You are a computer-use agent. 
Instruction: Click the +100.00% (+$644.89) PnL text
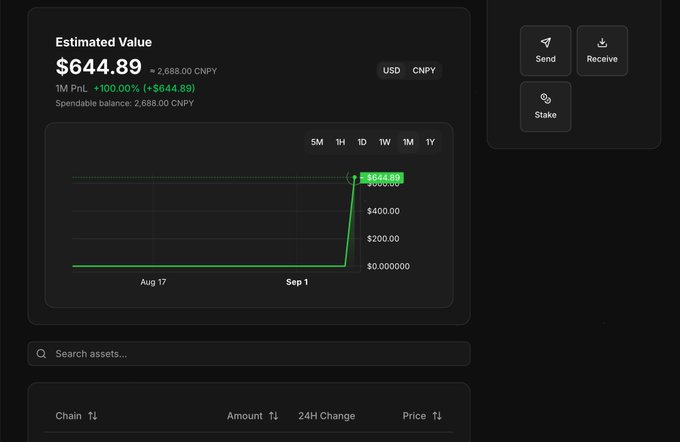click(144, 88)
